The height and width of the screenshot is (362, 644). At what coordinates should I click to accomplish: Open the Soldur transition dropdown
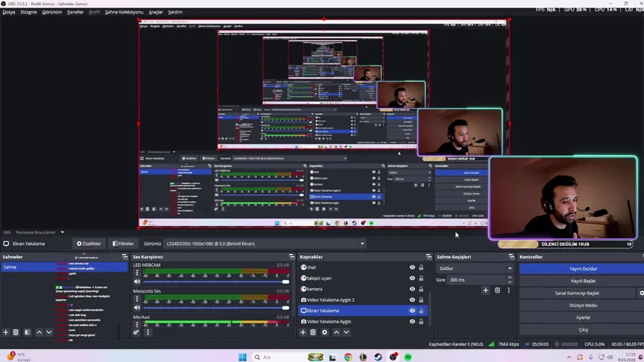pos(475,268)
